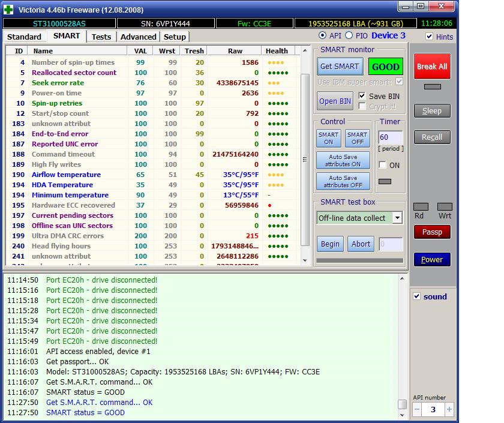Toggle the Save BIN checkbox

[362, 96]
